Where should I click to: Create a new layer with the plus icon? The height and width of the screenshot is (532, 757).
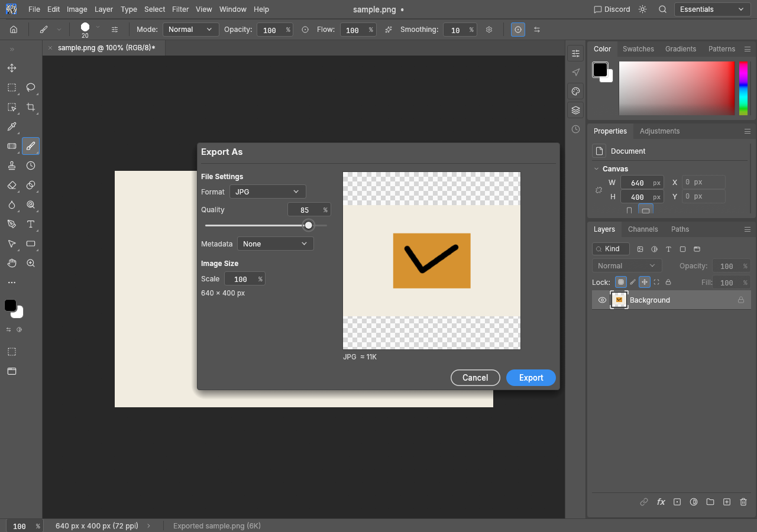tap(727, 502)
